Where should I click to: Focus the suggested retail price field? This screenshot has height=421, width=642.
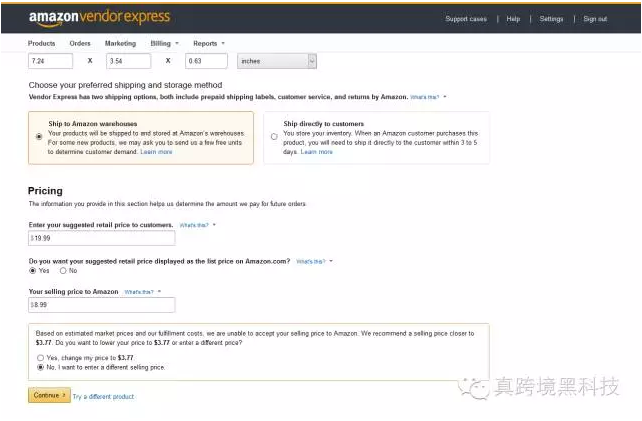click(x=102, y=238)
